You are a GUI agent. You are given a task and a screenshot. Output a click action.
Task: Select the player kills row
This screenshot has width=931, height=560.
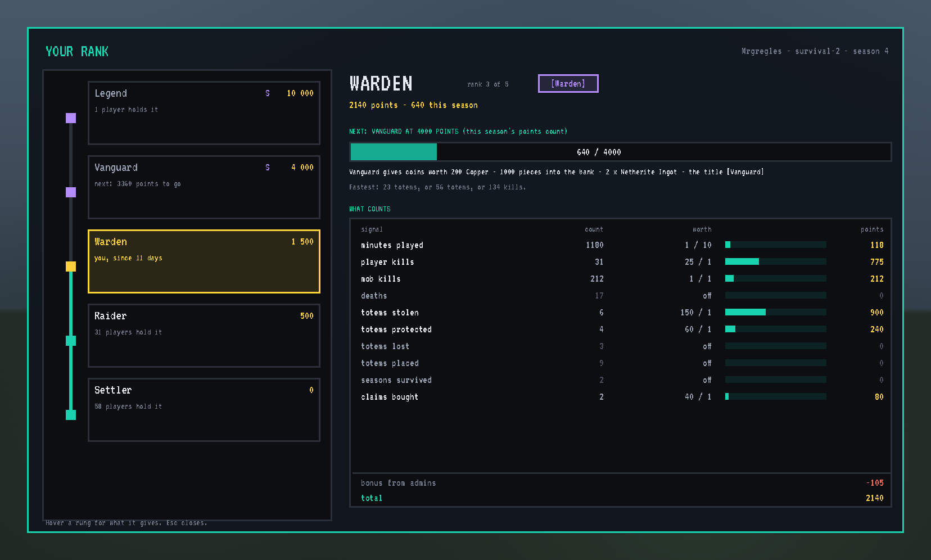(621, 262)
